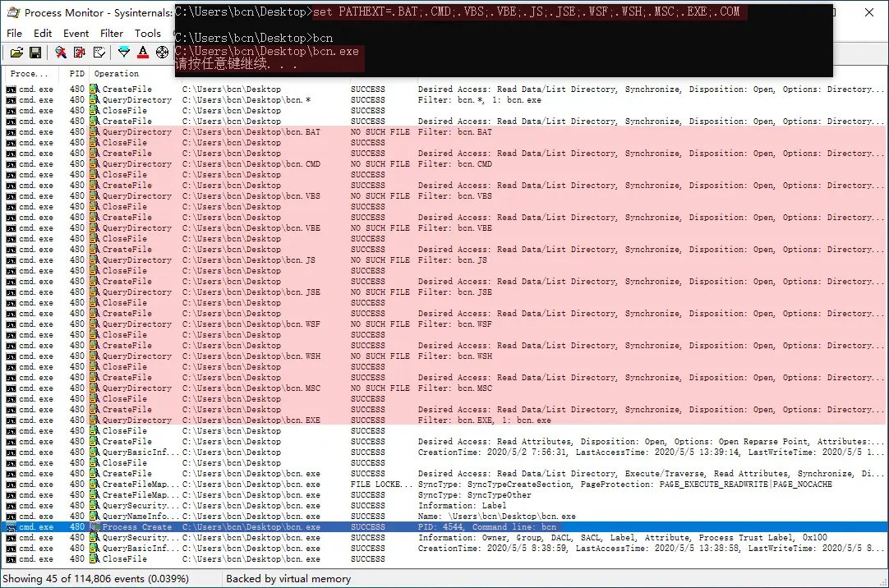Toggle the Capture magnifier toolbar icon
This screenshot has height=588, width=889.
(x=60, y=53)
